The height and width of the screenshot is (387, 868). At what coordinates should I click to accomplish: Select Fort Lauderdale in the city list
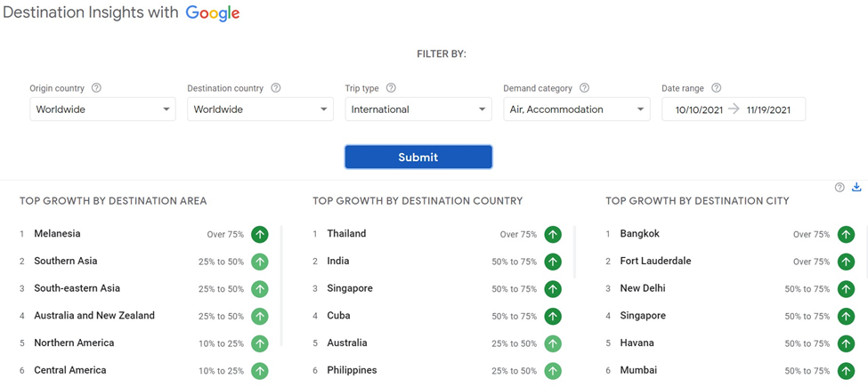click(655, 261)
